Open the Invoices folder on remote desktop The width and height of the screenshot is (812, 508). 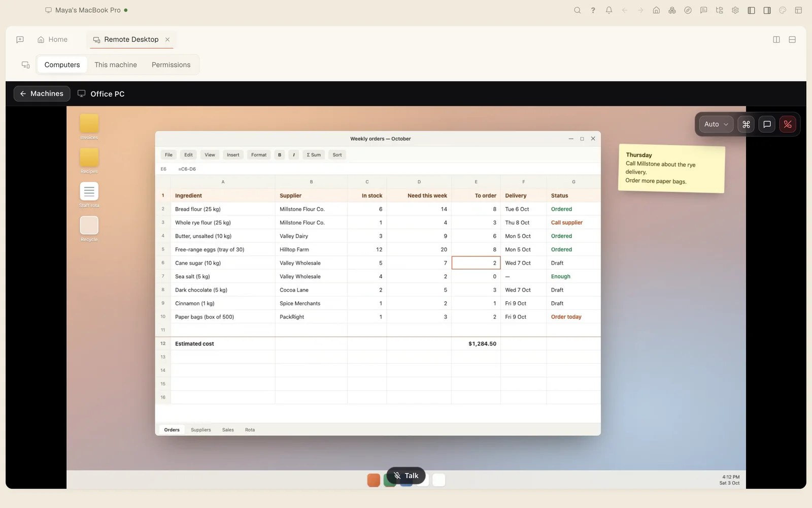89,126
